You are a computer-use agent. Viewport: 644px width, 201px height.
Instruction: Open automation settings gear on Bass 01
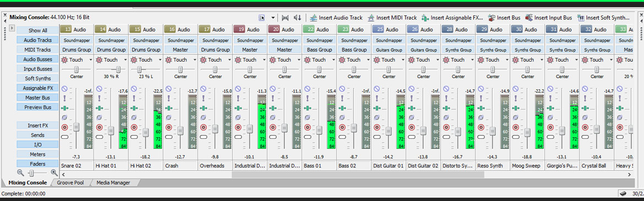point(307,59)
